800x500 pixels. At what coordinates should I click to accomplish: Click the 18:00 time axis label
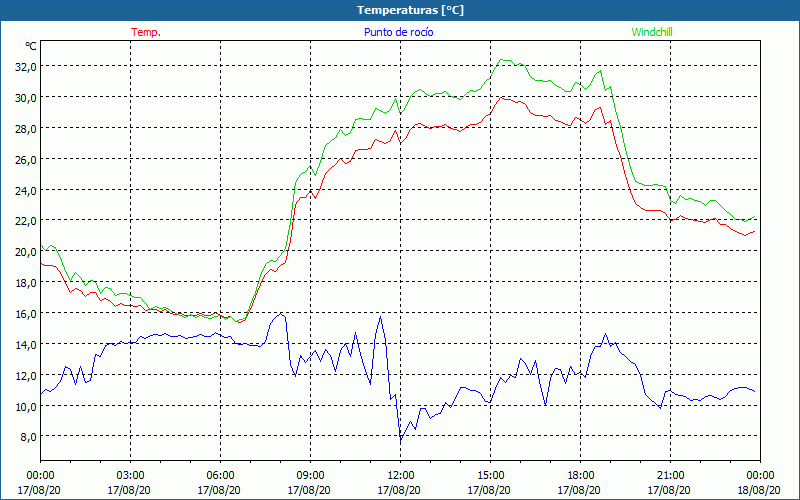[581, 476]
